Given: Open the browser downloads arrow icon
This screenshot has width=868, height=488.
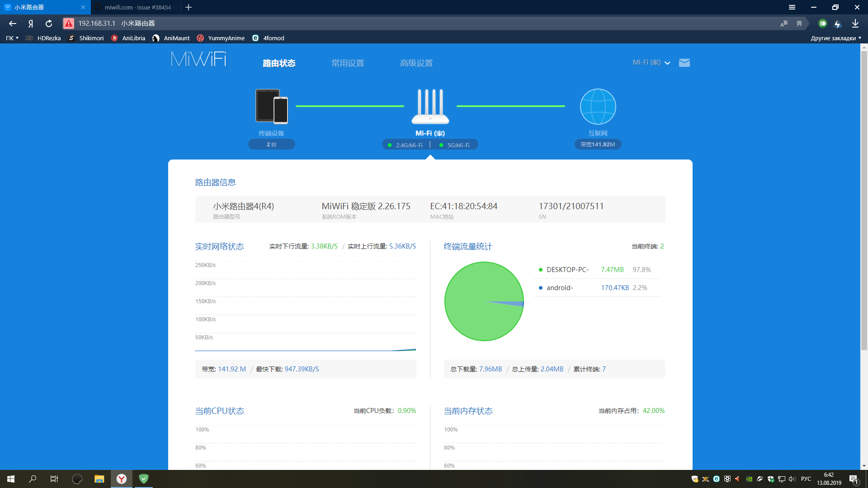Looking at the screenshot, I should (855, 23).
